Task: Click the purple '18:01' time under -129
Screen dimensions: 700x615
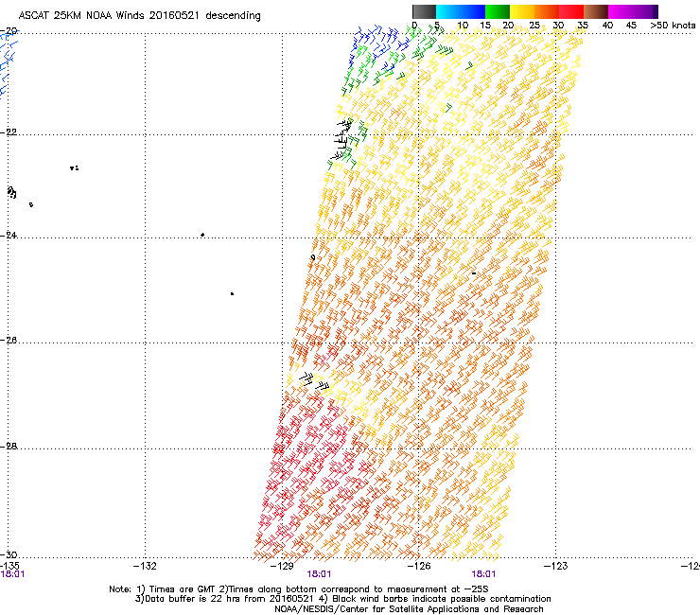Action: (319, 574)
